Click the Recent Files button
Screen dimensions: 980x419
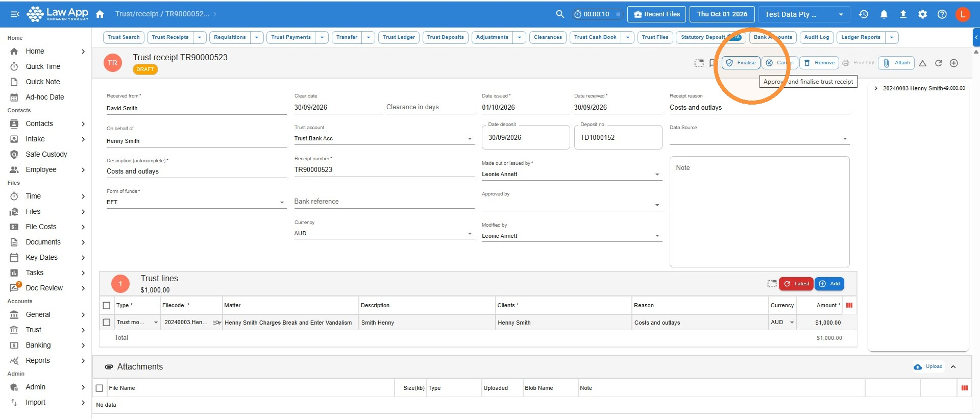pos(657,14)
